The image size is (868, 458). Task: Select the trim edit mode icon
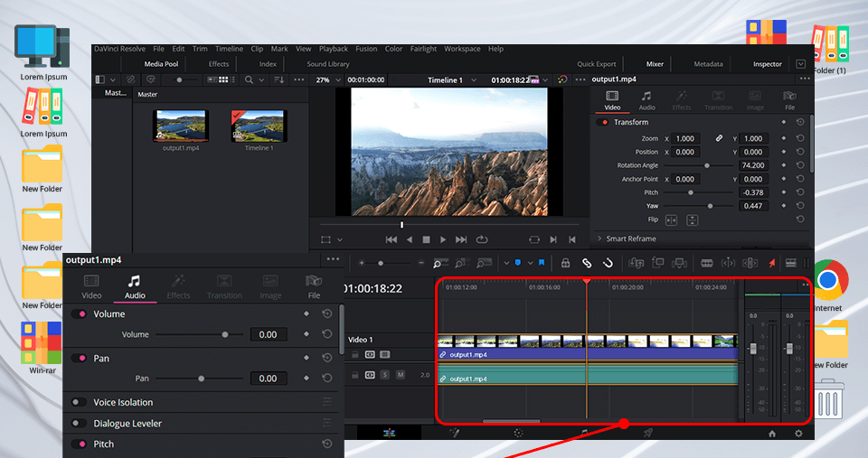(x=728, y=263)
